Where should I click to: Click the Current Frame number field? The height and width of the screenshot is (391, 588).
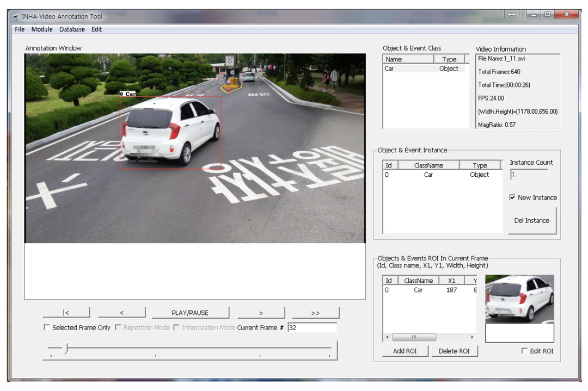pyautogui.click(x=312, y=328)
